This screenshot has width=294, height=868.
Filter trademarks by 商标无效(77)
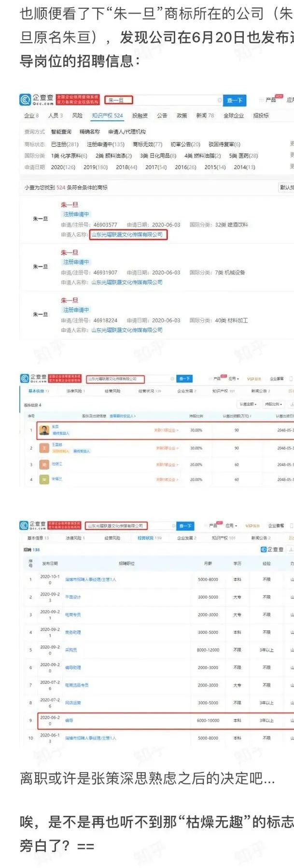coord(147,144)
